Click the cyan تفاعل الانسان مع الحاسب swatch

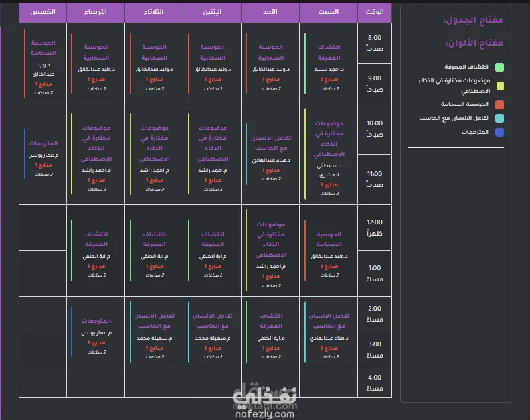499,119
